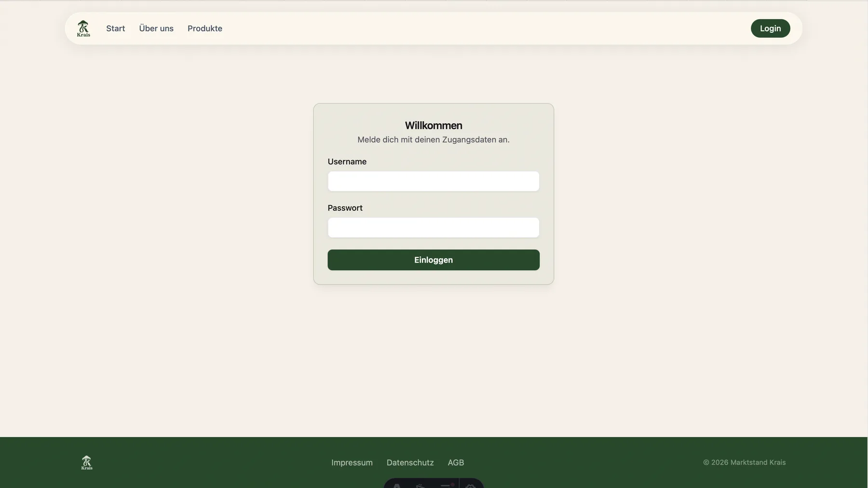This screenshot has height=488, width=868.
Task: Click the © 2026 Marktstand Krais text
Action: [x=744, y=462]
